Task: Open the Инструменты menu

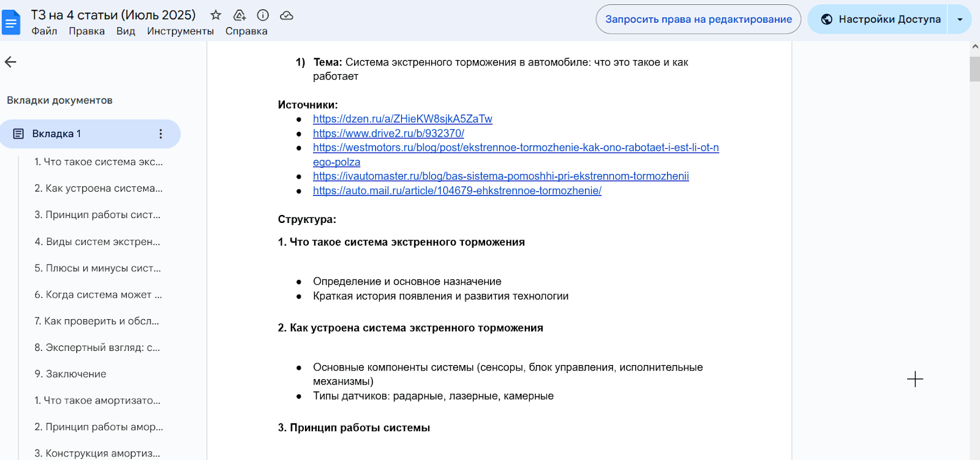Action: tap(181, 31)
